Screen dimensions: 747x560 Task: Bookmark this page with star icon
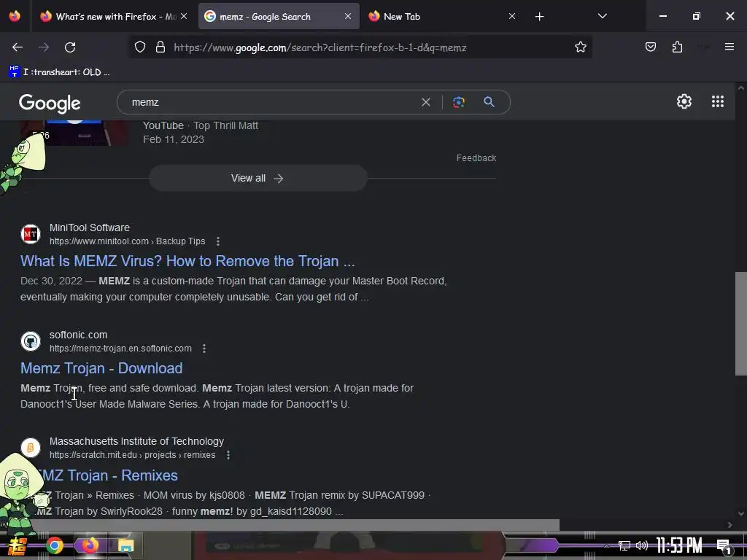[580, 47]
